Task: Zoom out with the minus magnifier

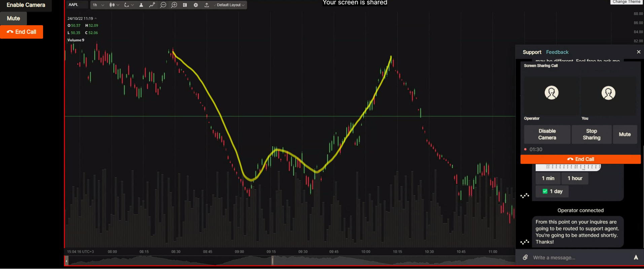Action: click(163, 5)
